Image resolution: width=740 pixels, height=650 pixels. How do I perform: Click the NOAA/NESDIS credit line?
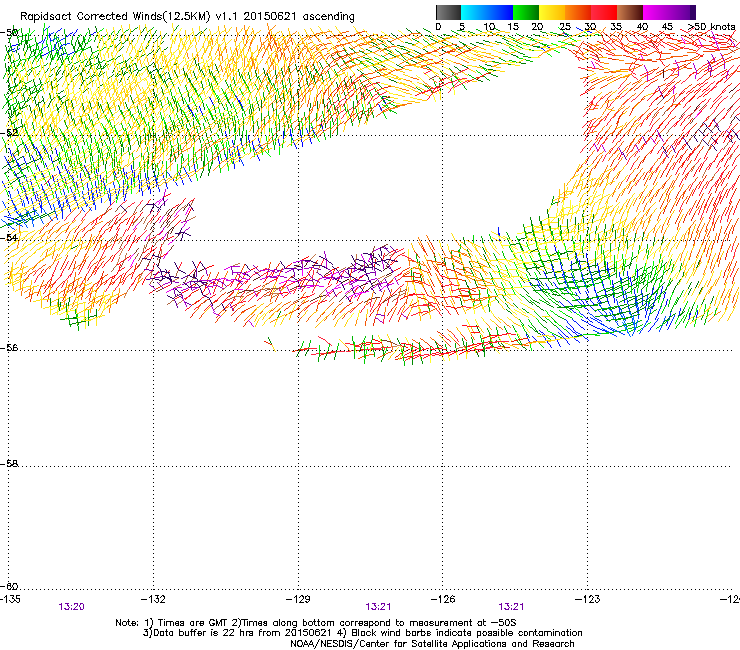point(432,644)
